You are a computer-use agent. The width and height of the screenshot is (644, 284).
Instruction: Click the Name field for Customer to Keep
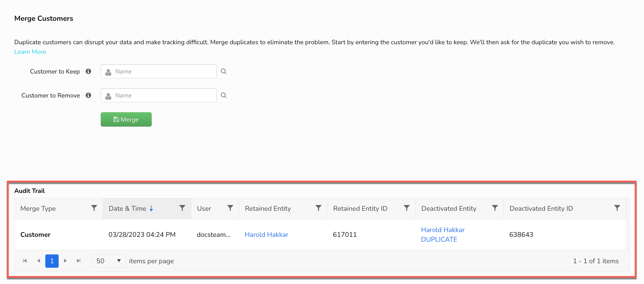[x=159, y=71]
